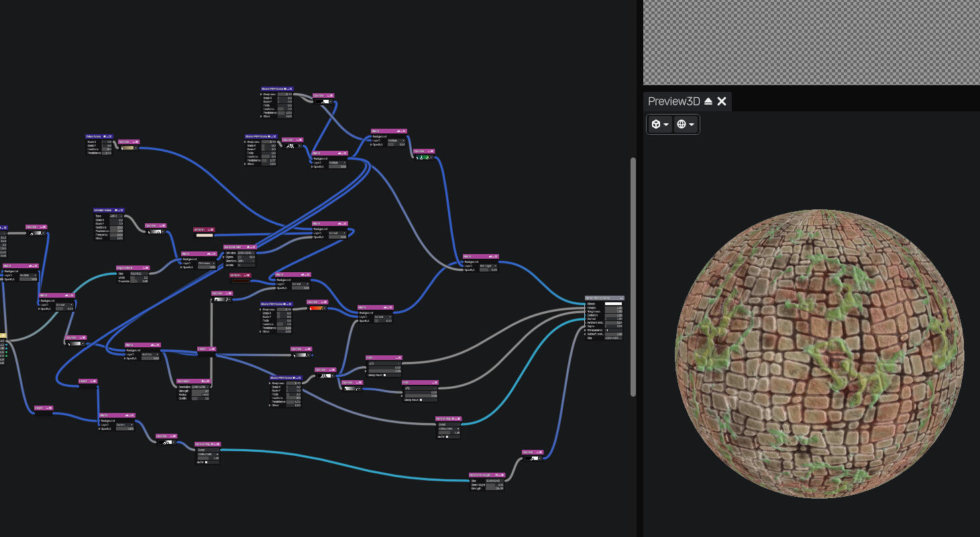Click the Albedo white color swatch in material node
The width and height of the screenshot is (980, 537).
pos(613,304)
